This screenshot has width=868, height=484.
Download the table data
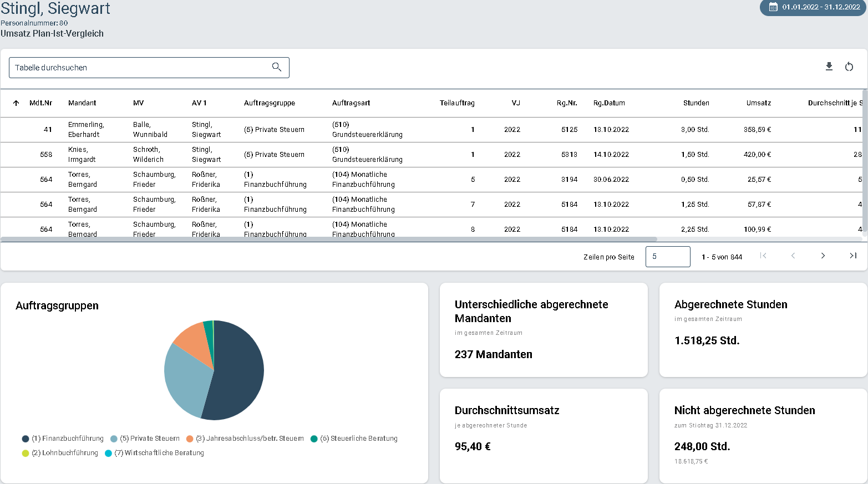(x=829, y=67)
